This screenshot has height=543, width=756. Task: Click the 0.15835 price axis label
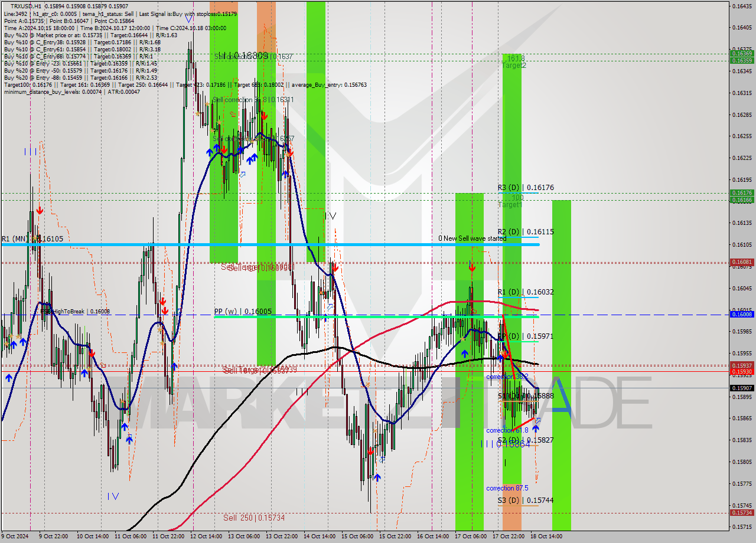coord(742,440)
